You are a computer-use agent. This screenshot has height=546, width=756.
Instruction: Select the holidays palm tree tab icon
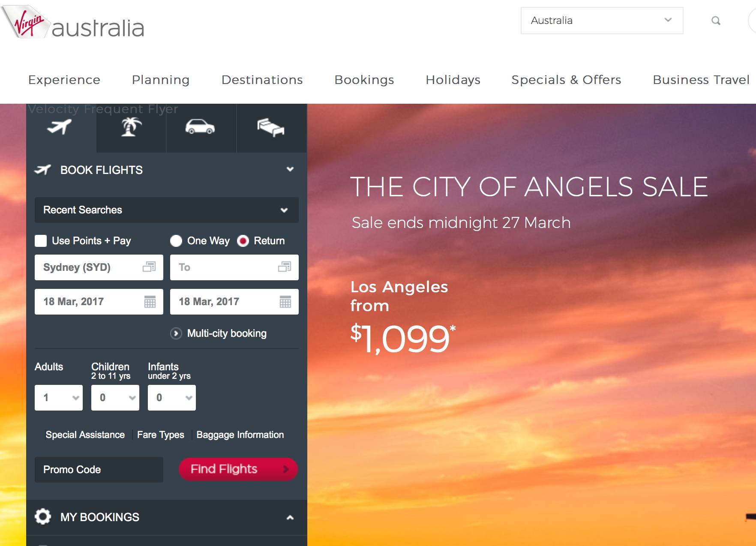tap(131, 127)
